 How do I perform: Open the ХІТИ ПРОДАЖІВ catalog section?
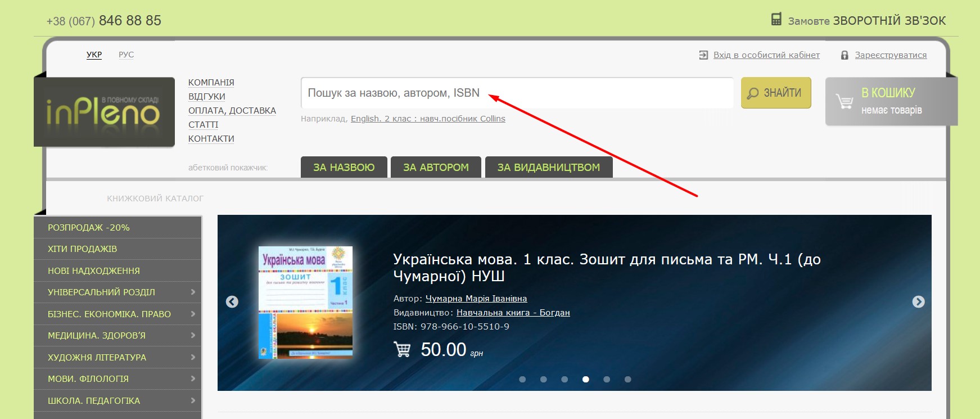(x=118, y=249)
